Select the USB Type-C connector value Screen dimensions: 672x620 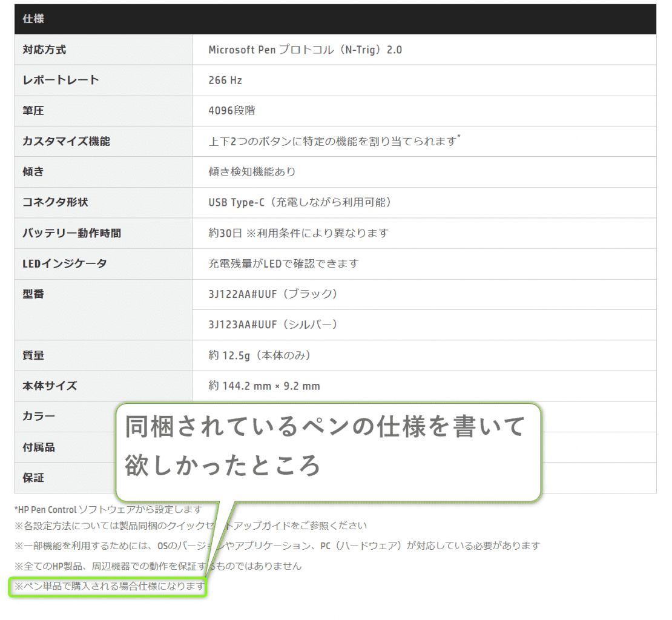pyautogui.click(x=300, y=202)
